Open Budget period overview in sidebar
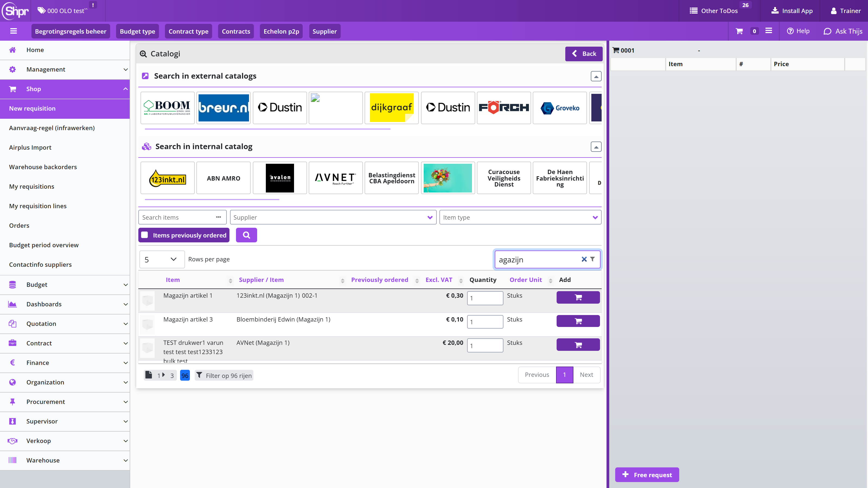 pos(44,245)
